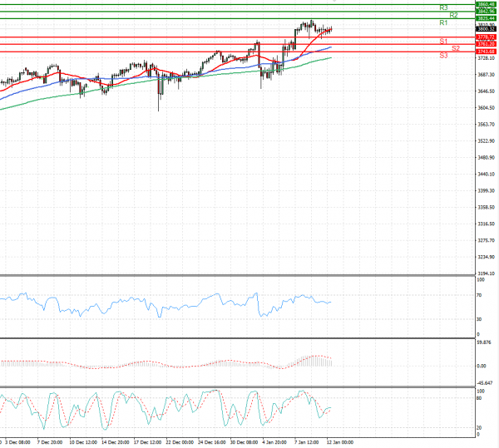Image resolution: width=499 pixels, height=448 pixels.
Task: Click the 3646.50 price axis value
Action: (x=487, y=91)
